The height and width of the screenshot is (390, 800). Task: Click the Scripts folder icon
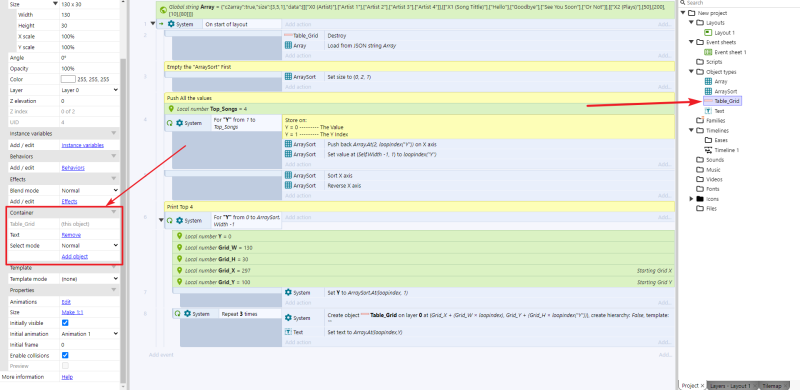click(700, 62)
